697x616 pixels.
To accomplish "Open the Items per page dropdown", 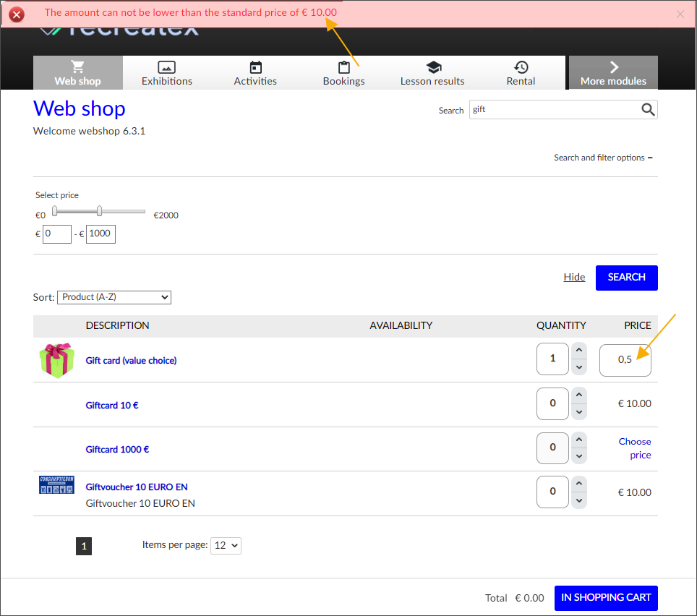I will click(x=226, y=546).
